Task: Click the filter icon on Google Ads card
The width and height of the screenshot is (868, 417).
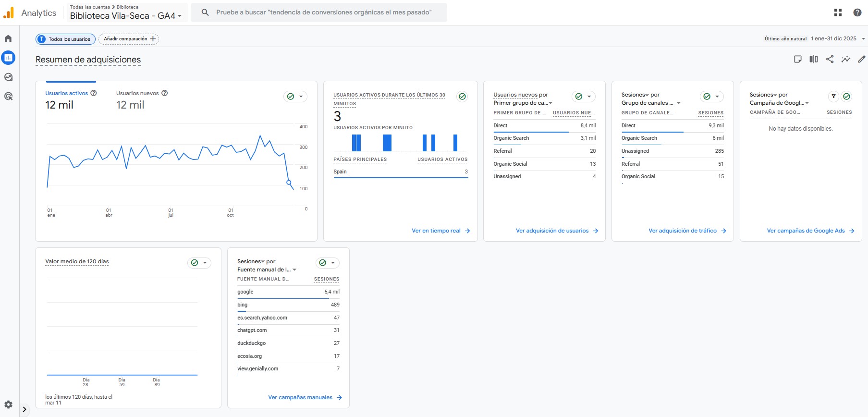Action: tap(833, 97)
